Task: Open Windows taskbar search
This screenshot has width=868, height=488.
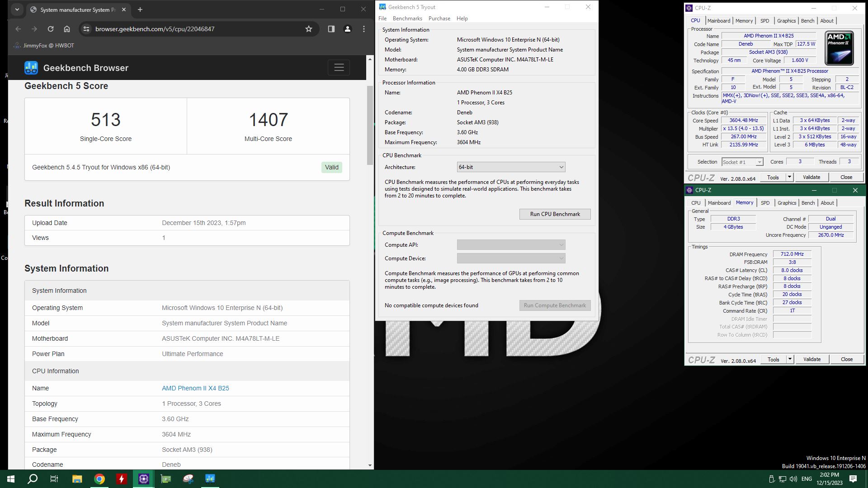Action: [33, 479]
